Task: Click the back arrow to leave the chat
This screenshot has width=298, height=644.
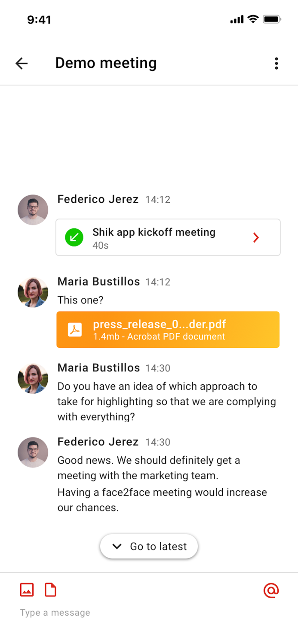Action: pyautogui.click(x=22, y=63)
